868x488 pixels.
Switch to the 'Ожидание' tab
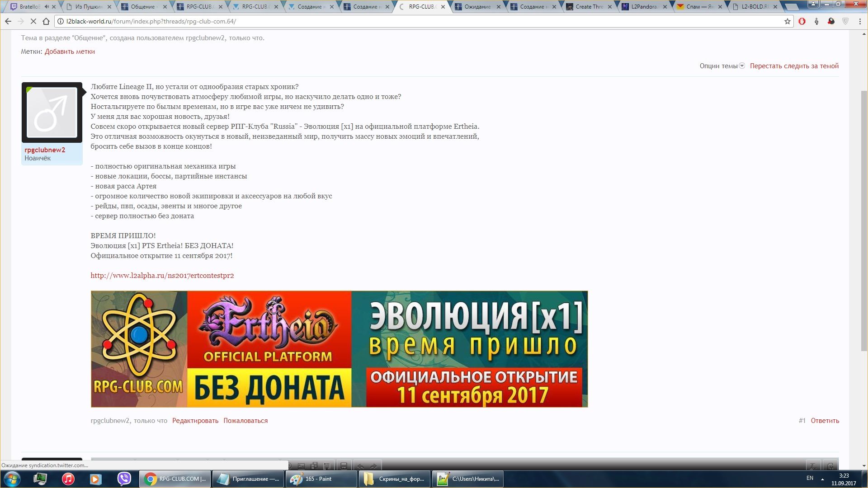coord(477,7)
